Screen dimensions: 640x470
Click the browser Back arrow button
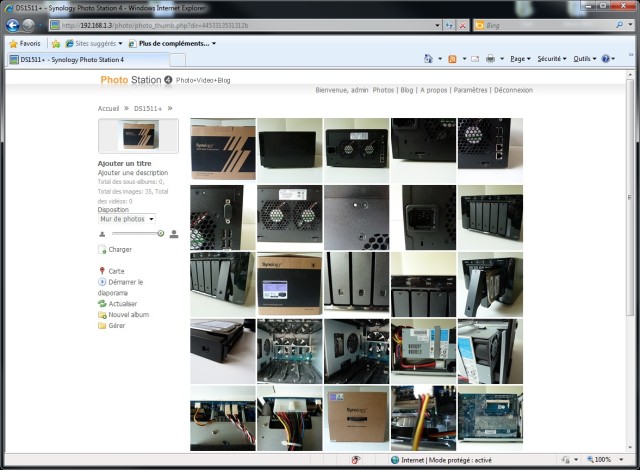13,25
